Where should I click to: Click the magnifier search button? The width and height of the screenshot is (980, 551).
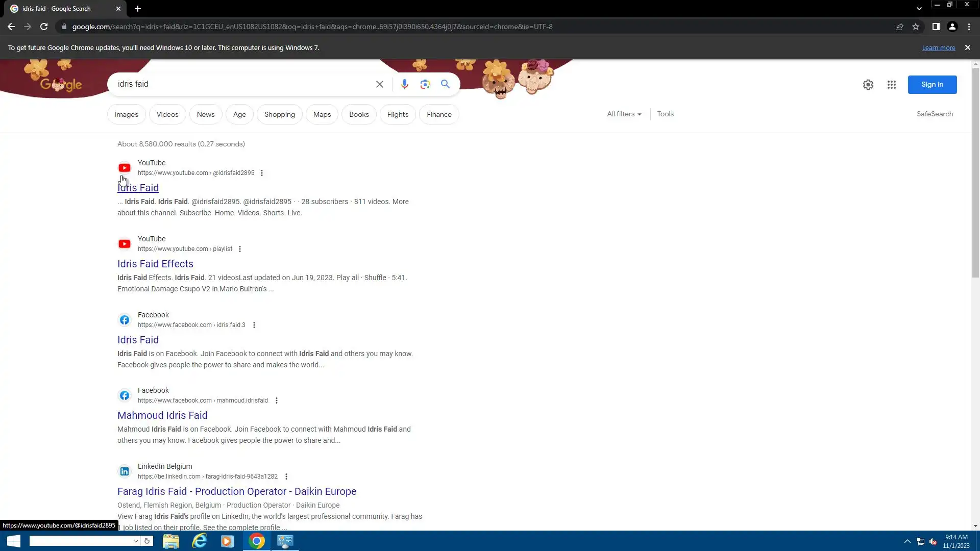tap(445, 84)
